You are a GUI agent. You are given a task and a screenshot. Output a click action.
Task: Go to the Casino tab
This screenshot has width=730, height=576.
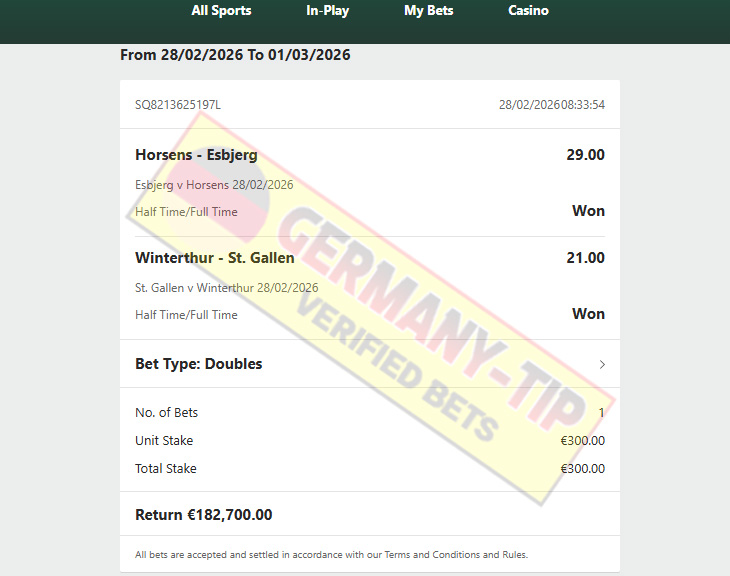(528, 10)
